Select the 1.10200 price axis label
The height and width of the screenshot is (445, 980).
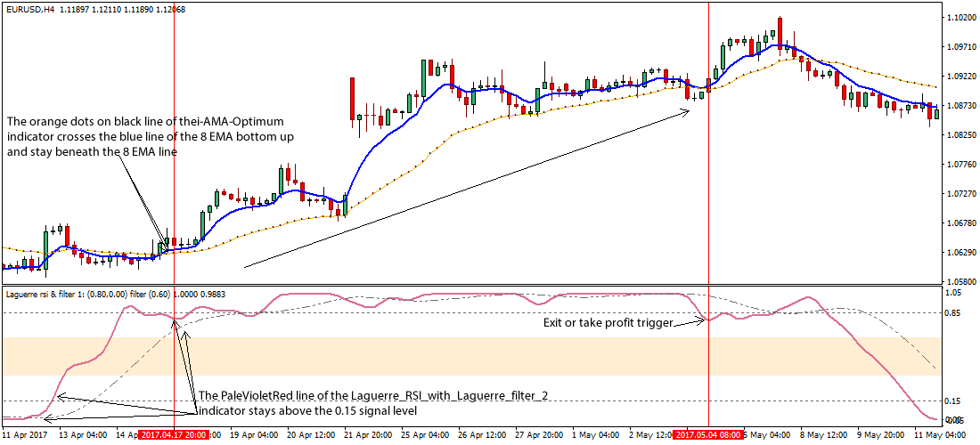pos(963,18)
